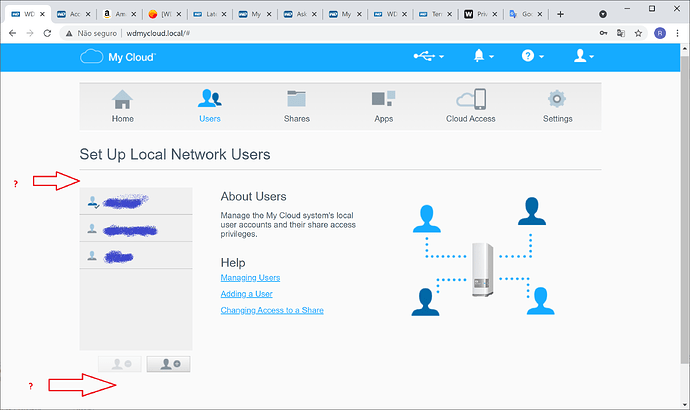Viewport: 690px width, 410px height.
Task: Open the Shares section
Action: coord(297,106)
